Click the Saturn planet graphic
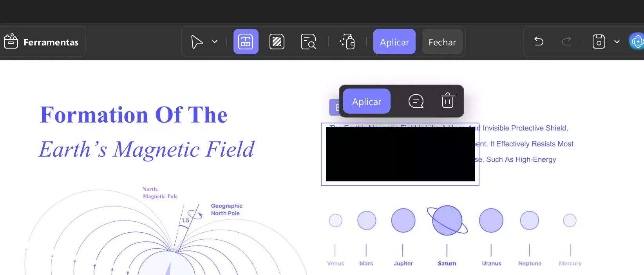Screen dimensions: 644x275 point(447,220)
